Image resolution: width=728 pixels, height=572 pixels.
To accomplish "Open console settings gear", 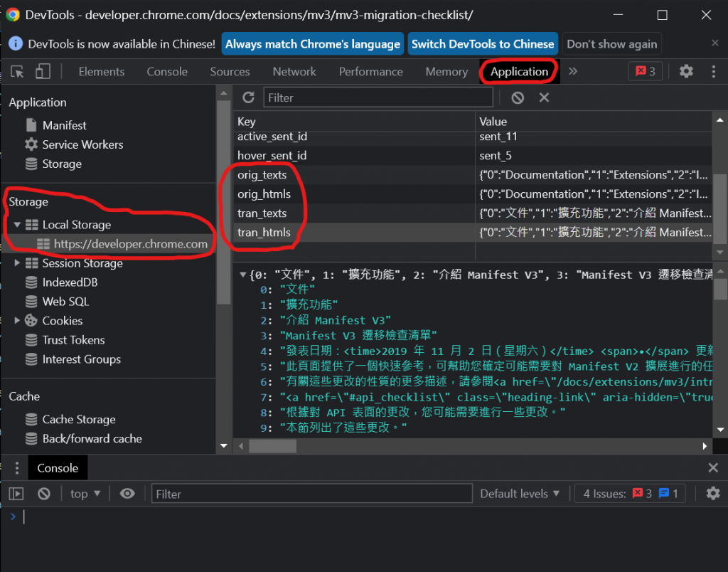I will pos(713,493).
